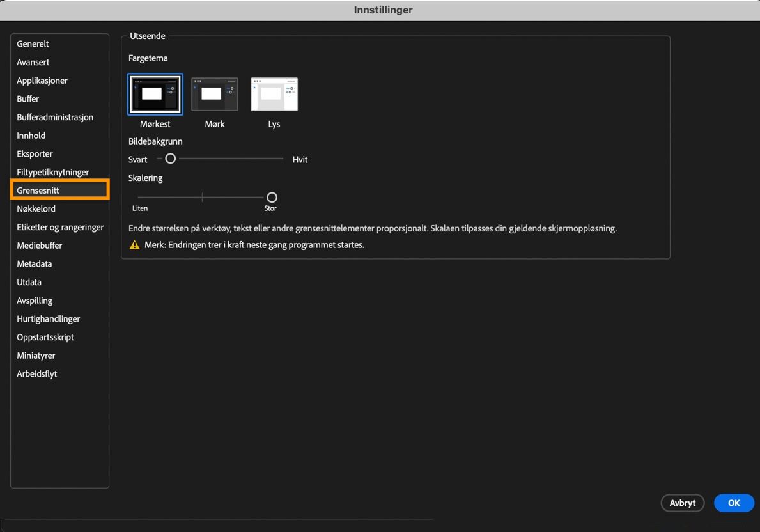The image size is (760, 532).
Task: Click the Svart label beside the background slider
Action: tap(137, 160)
